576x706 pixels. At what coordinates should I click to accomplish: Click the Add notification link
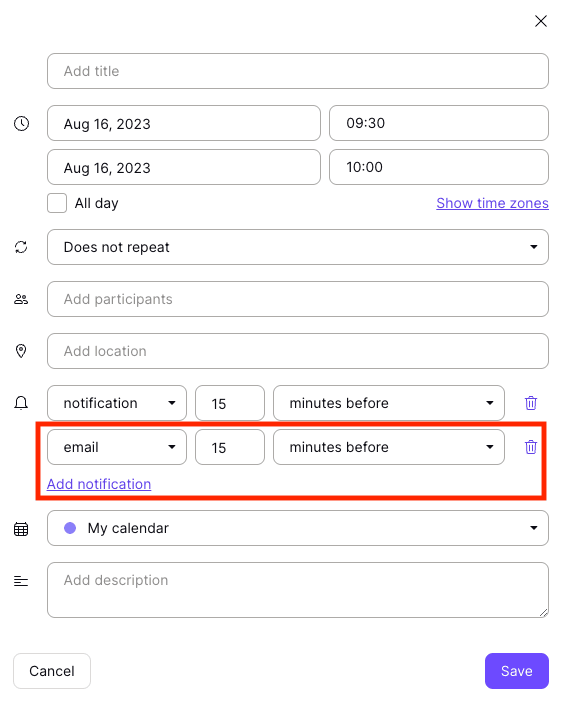pyautogui.click(x=99, y=484)
